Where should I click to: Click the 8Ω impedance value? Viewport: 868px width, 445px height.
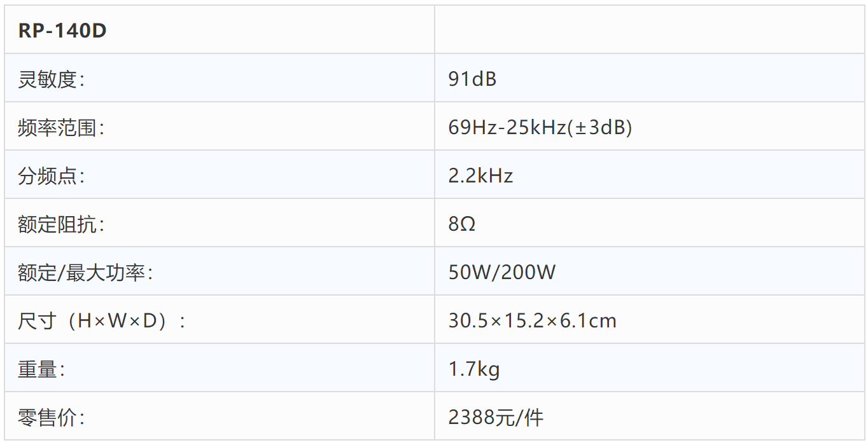pos(462,224)
